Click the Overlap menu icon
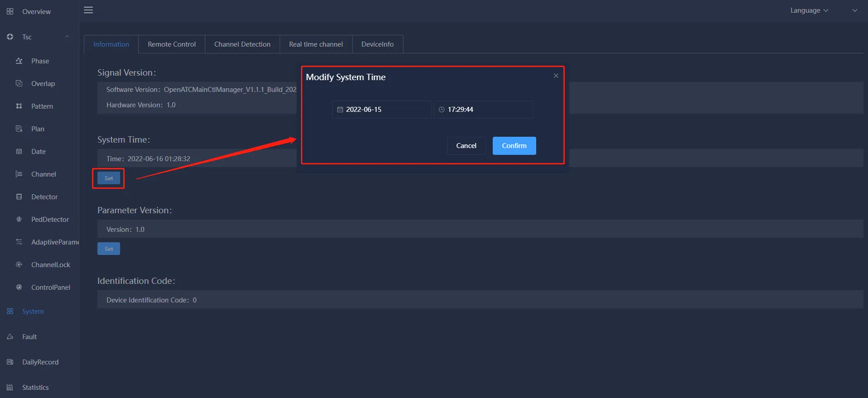This screenshot has width=868, height=398. [x=19, y=83]
